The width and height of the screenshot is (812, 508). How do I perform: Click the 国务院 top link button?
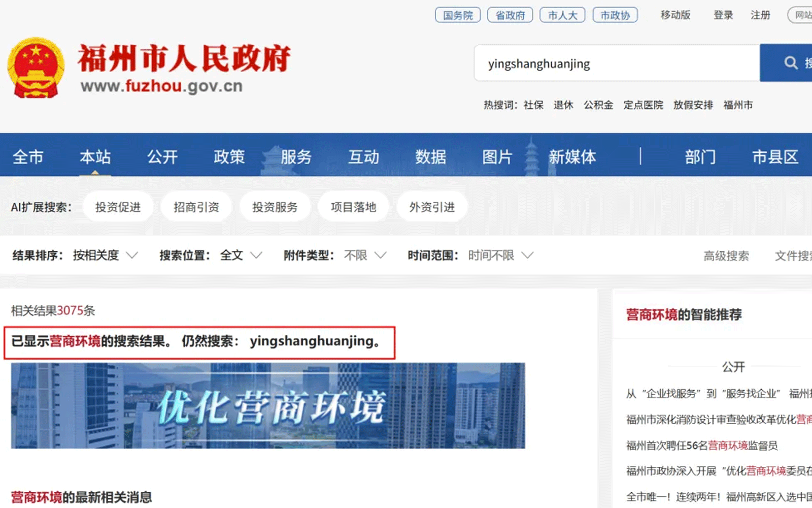coord(457,15)
